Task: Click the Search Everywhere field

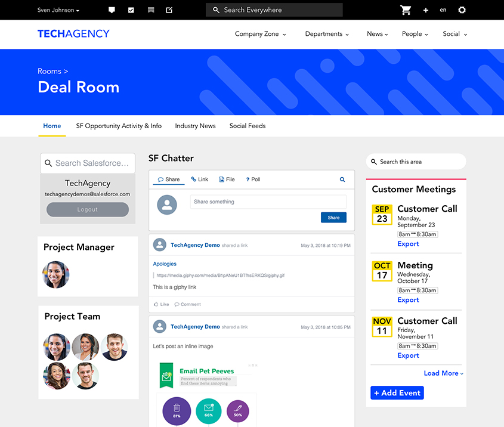Action: click(x=274, y=10)
